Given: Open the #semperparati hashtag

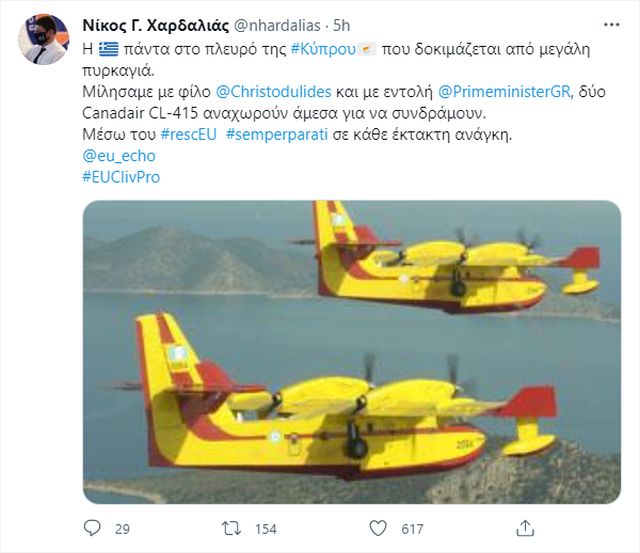Looking at the screenshot, I should coord(277,135).
